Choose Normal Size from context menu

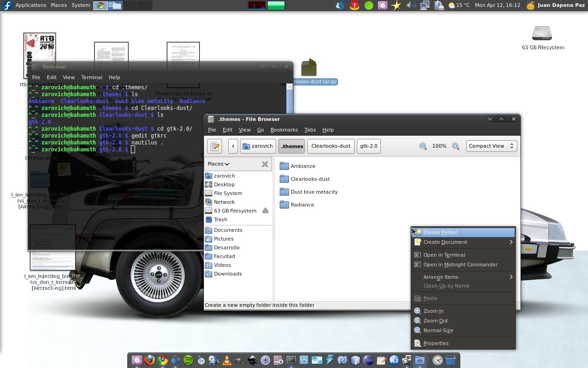(463, 330)
